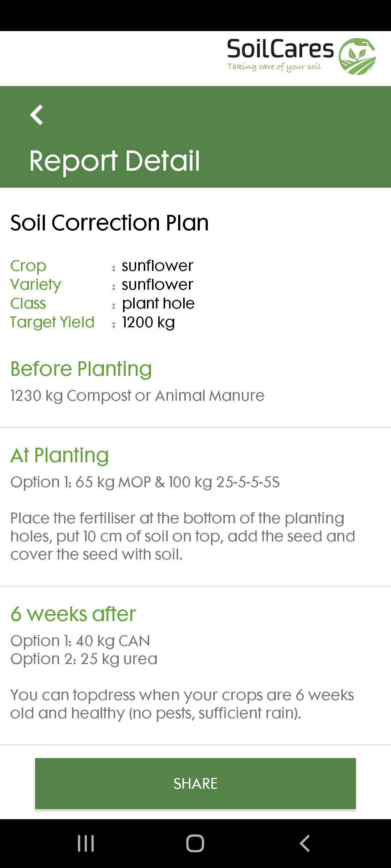The width and height of the screenshot is (391, 868).
Task: Tap Option 1: 40 kg CAN line
Action: [x=80, y=641]
